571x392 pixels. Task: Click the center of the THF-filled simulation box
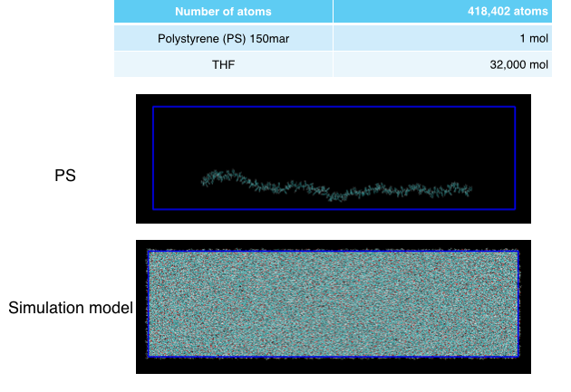(x=333, y=303)
